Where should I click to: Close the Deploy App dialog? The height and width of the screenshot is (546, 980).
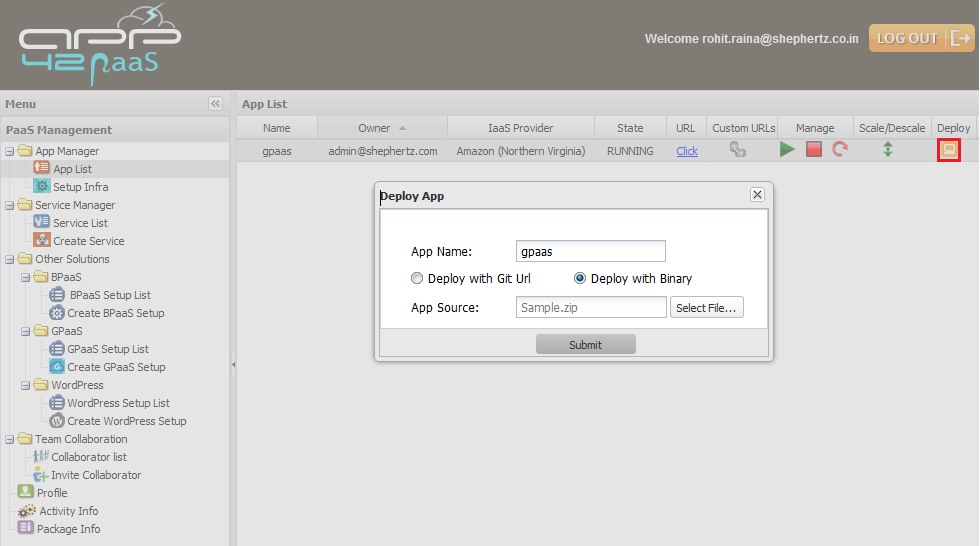tap(757, 195)
